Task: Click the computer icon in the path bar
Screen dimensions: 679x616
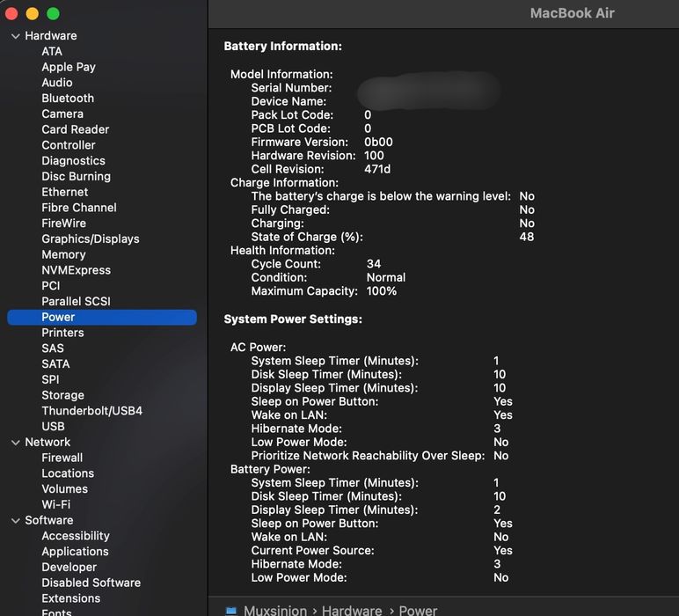Action: (231, 611)
